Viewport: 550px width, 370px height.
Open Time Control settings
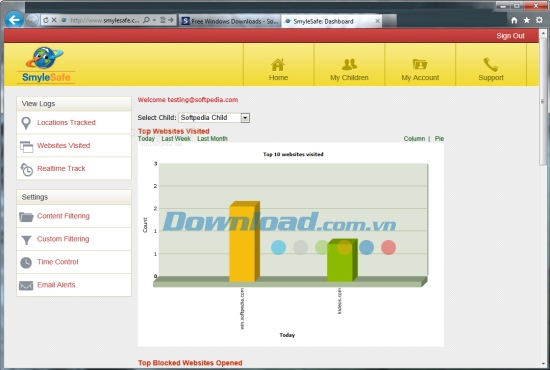58,262
